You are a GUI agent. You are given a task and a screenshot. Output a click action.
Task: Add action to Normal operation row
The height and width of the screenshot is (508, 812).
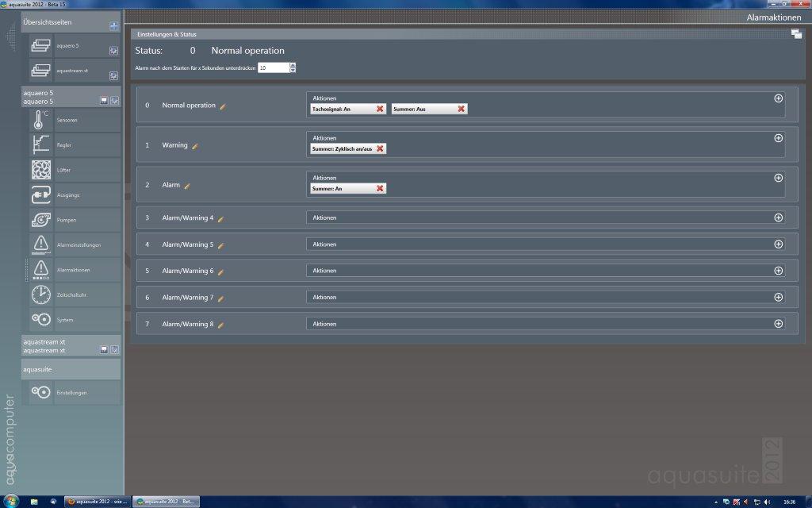779,98
